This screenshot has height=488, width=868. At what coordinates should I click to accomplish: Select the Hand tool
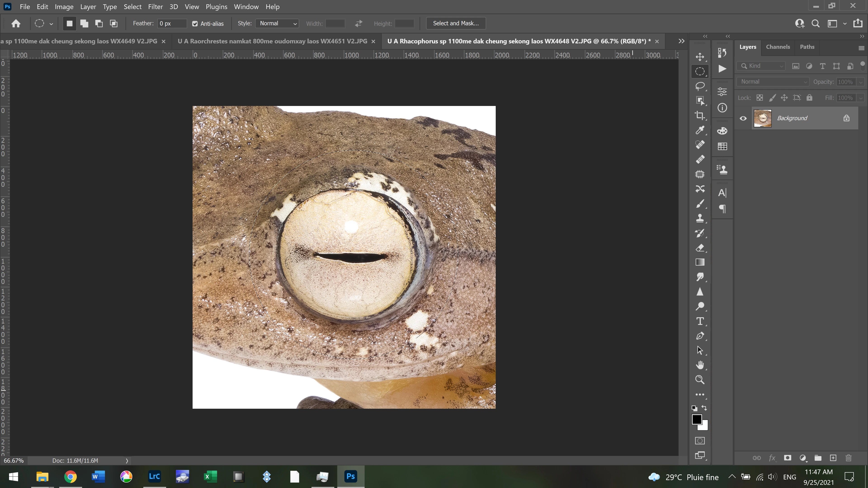click(700, 365)
